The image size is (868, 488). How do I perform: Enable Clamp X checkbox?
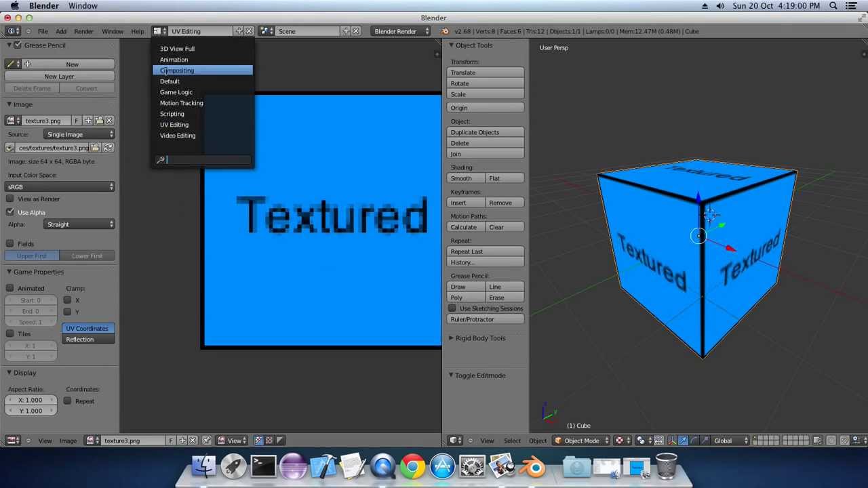[x=67, y=300]
